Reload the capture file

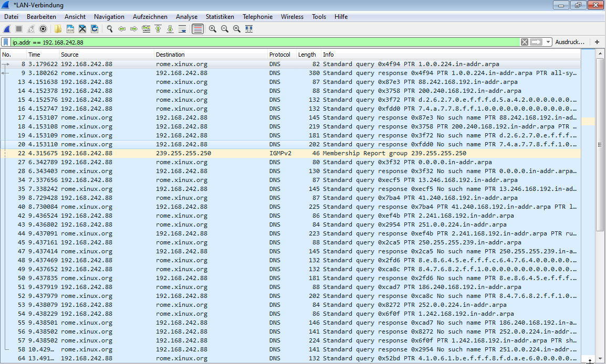(95, 29)
